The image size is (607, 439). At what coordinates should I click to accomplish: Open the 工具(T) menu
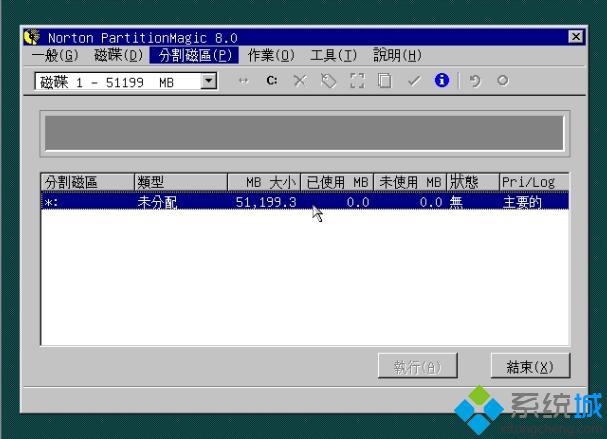pos(333,56)
